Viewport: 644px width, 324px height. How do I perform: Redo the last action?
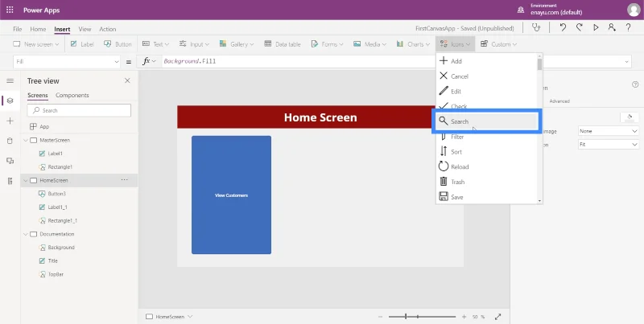(x=579, y=27)
